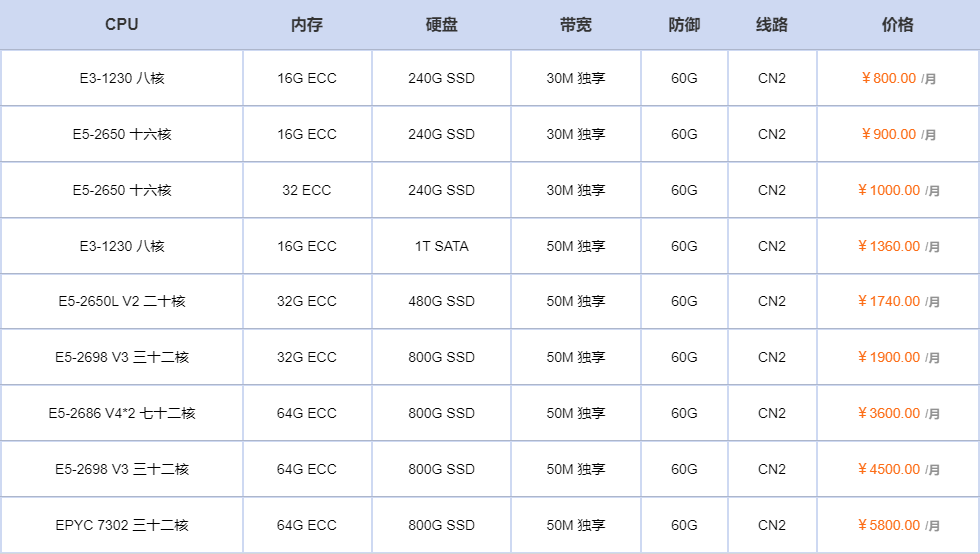The width and height of the screenshot is (980, 554).
Task: Click the 带宽 column header
Action: [575, 24]
